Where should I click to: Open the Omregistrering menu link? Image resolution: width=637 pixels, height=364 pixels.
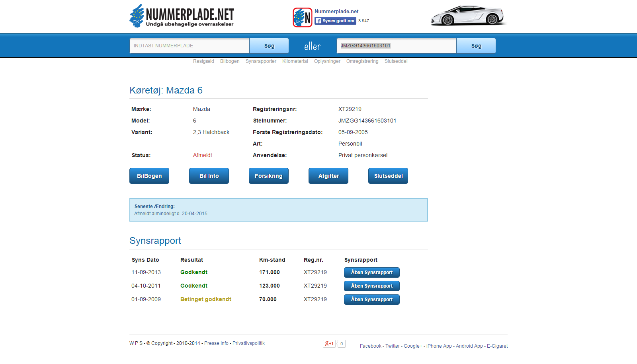pyautogui.click(x=362, y=61)
